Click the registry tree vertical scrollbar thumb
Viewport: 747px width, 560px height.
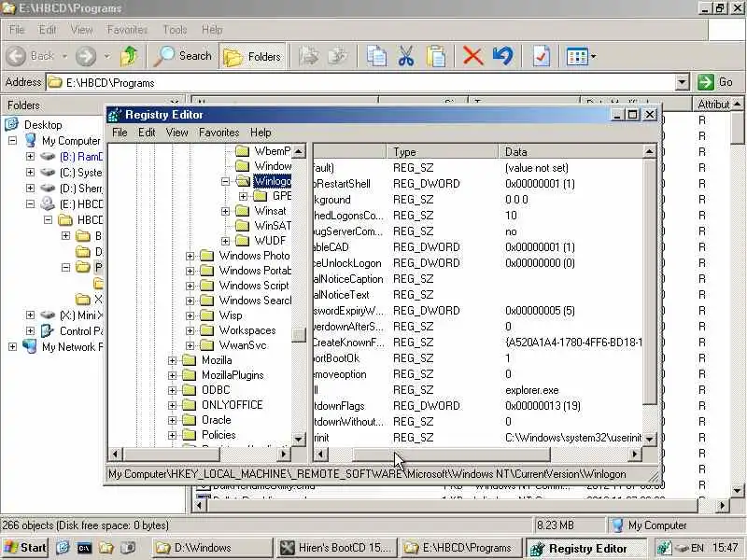pyautogui.click(x=299, y=335)
